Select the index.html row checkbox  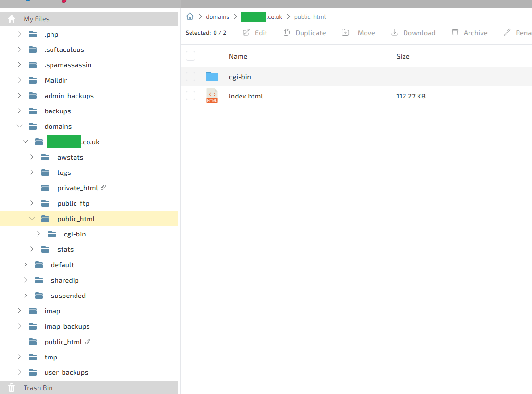pyautogui.click(x=190, y=96)
